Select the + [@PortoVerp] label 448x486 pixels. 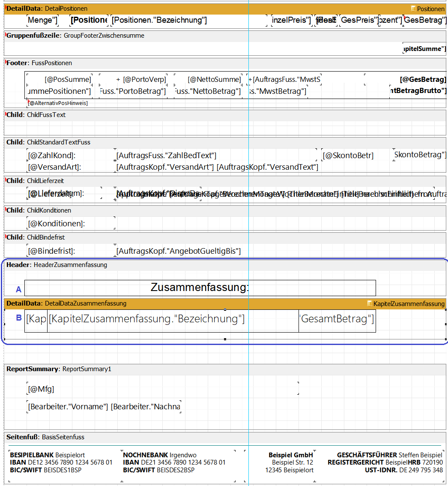(x=133, y=79)
